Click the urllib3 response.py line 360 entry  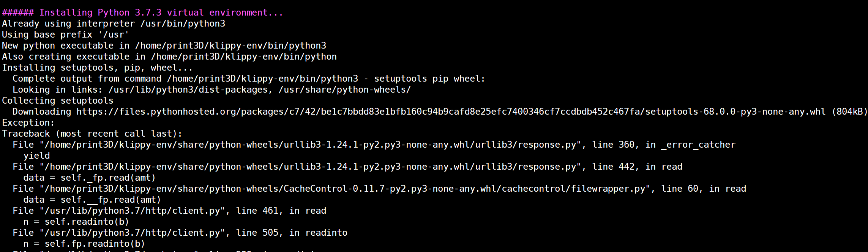[374, 145]
